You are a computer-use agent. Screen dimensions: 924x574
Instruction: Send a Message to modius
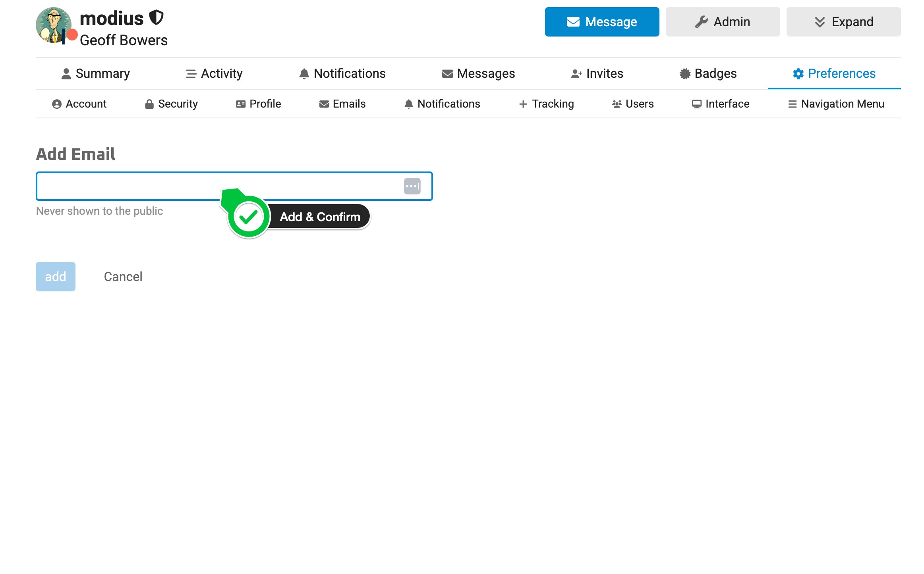[x=602, y=22]
